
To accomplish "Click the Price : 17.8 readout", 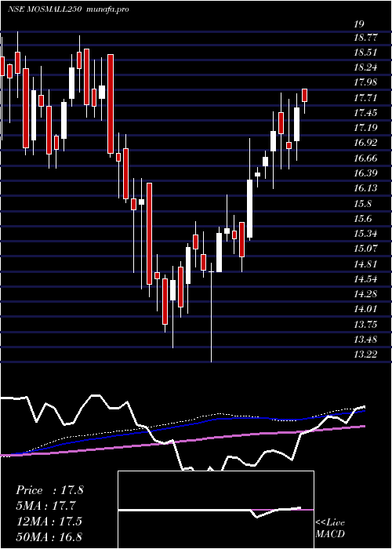I will point(49,490).
